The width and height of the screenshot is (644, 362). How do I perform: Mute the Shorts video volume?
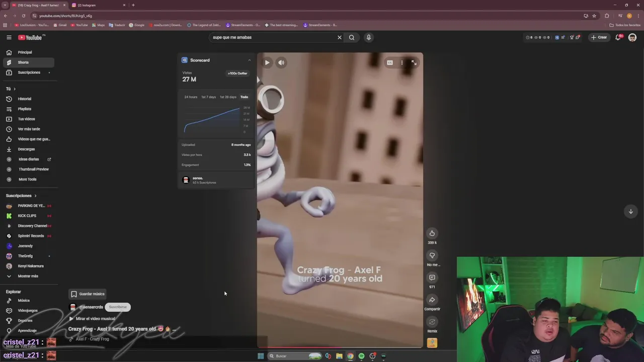tap(282, 63)
